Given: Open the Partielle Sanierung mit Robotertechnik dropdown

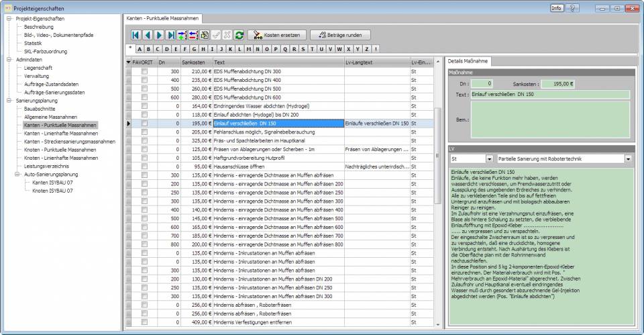Looking at the screenshot, I should point(628,158).
